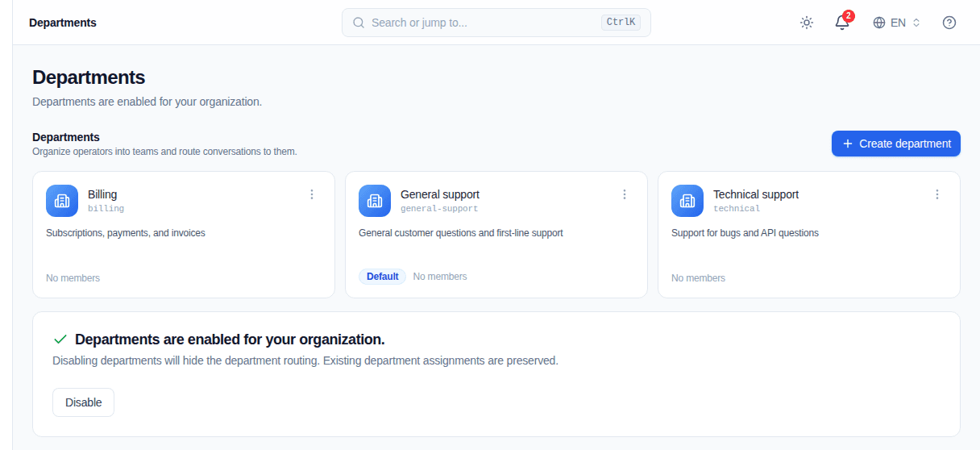This screenshot has height=450, width=980.
Task: Click No members on General support card
Action: (x=440, y=277)
